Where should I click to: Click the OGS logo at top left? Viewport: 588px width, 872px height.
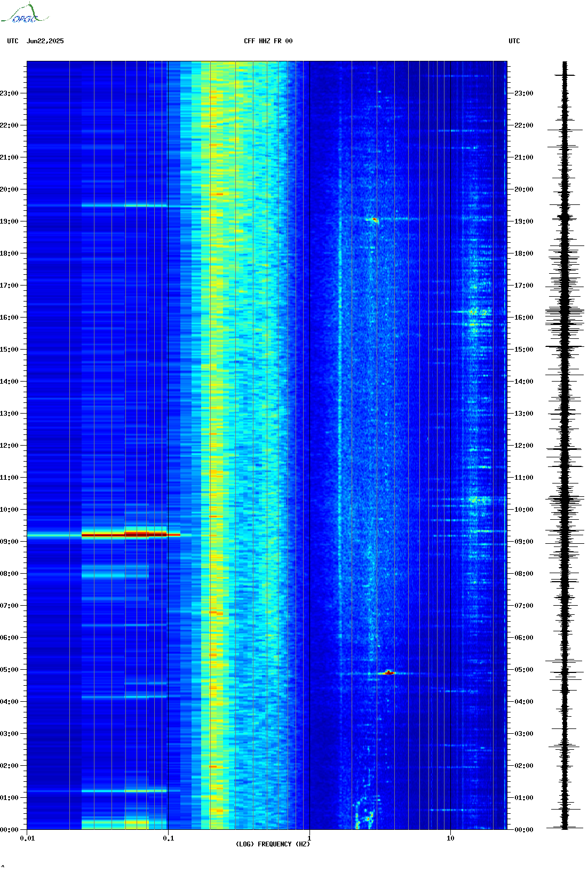tap(25, 13)
